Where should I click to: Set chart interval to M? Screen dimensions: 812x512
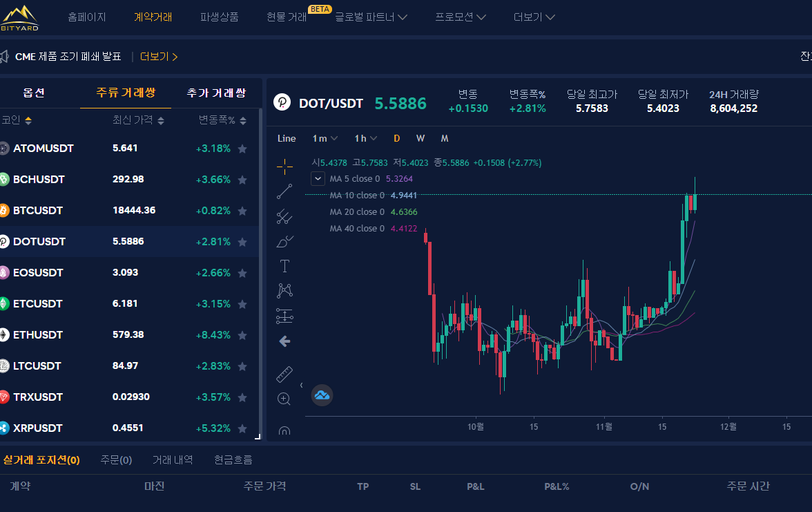coord(445,138)
